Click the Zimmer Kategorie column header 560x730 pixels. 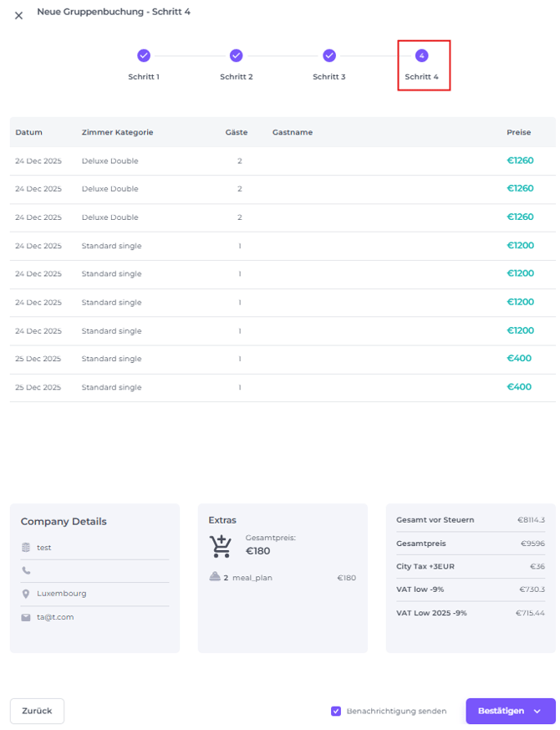[117, 132]
